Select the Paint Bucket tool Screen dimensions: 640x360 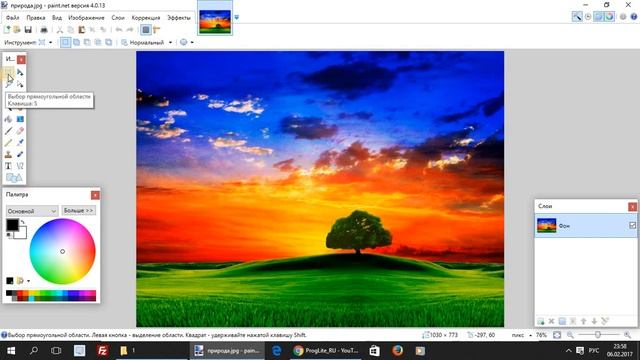coord(8,119)
